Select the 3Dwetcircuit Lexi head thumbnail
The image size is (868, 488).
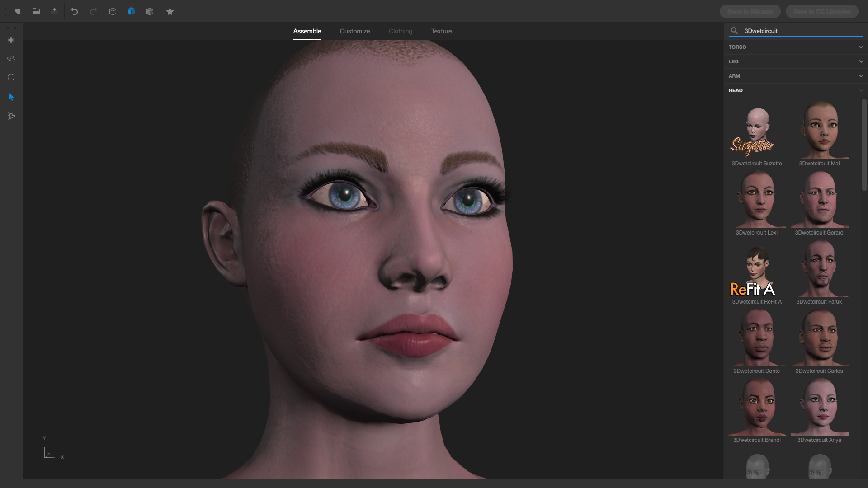tap(757, 200)
